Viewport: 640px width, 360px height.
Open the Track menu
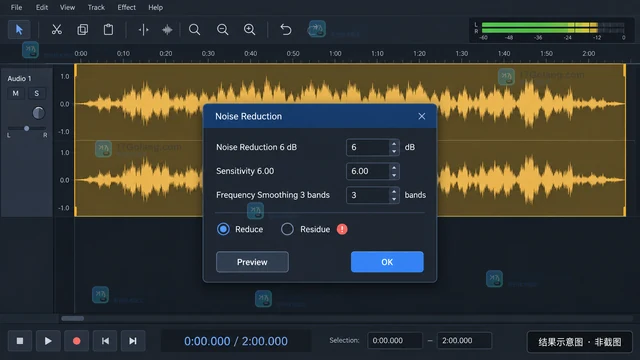(x=96, y=7)
